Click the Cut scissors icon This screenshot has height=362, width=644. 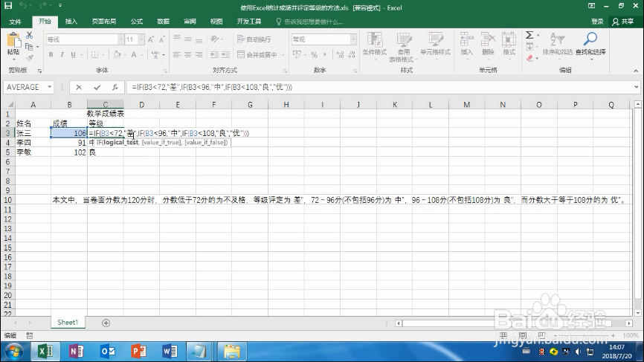[x=29, y=35]
